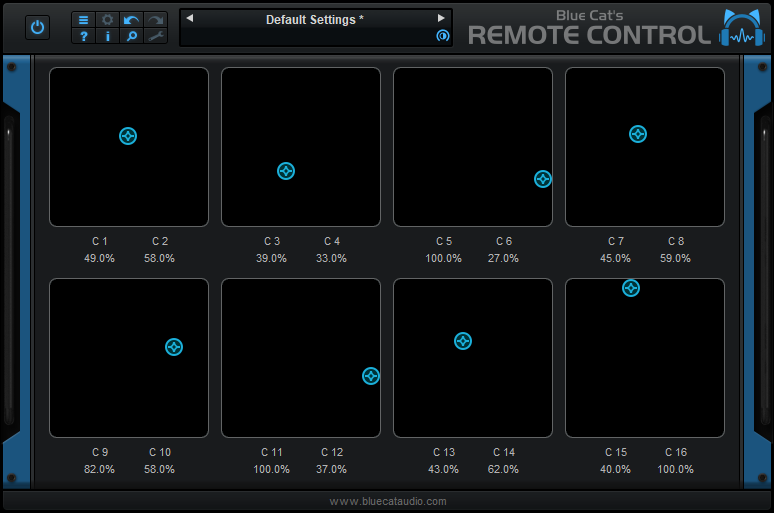Click the C 13 / C 14 pad handle

pos(463,341)
